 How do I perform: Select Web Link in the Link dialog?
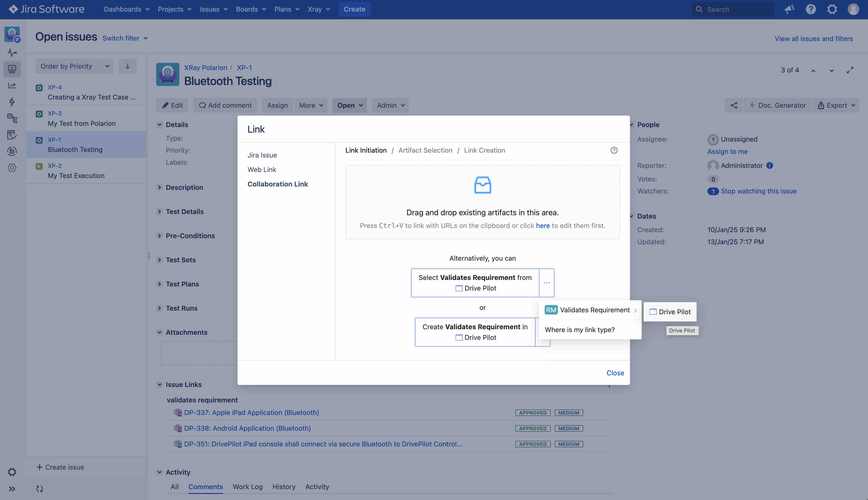[262, 170]
